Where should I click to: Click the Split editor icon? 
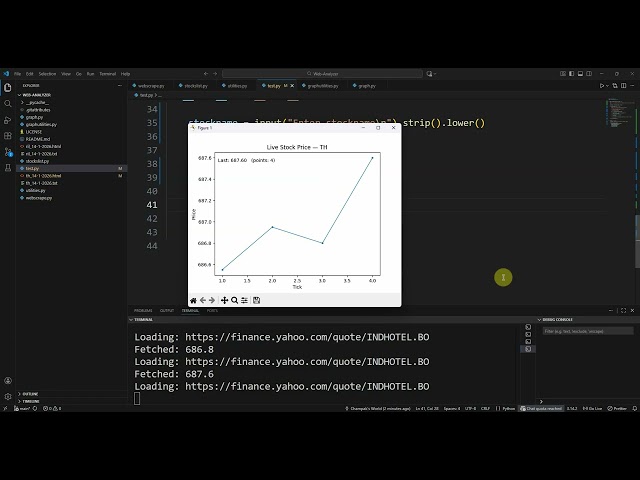point(623,86)
